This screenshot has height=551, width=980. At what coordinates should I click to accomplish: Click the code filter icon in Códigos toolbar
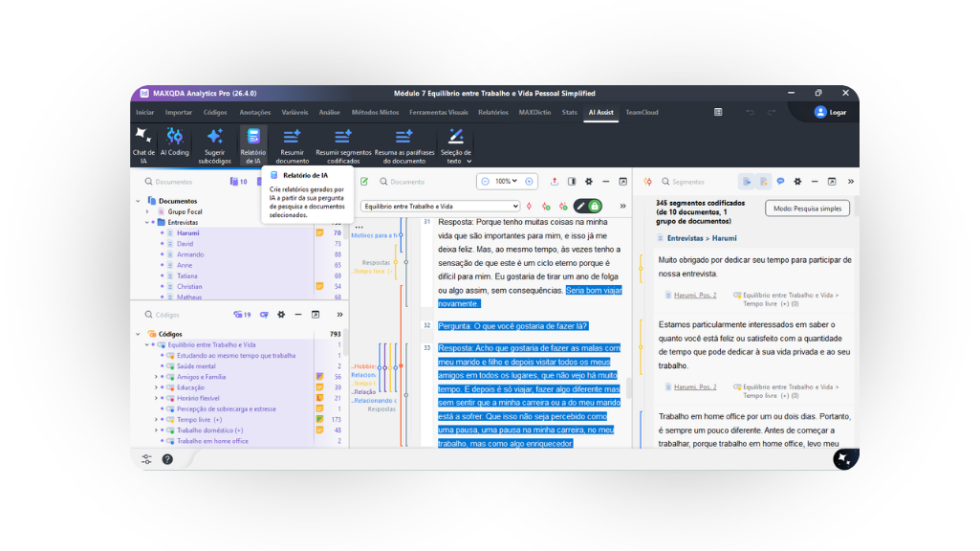pyautogui.click(x=265, y=315)
